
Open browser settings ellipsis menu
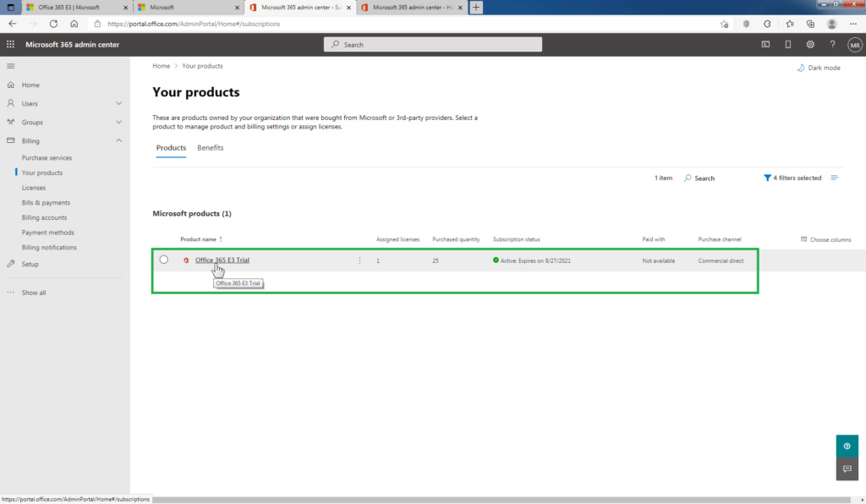(853, 24)
